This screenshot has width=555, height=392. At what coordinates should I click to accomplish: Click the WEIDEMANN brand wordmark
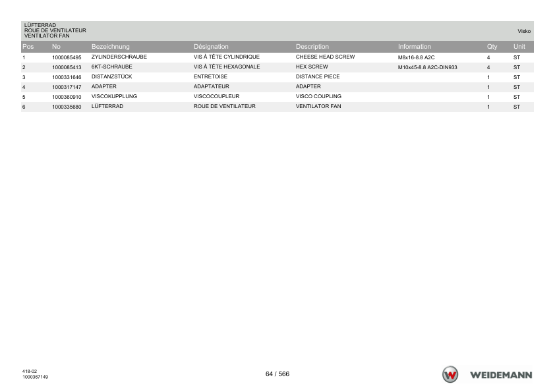(501, 375)
